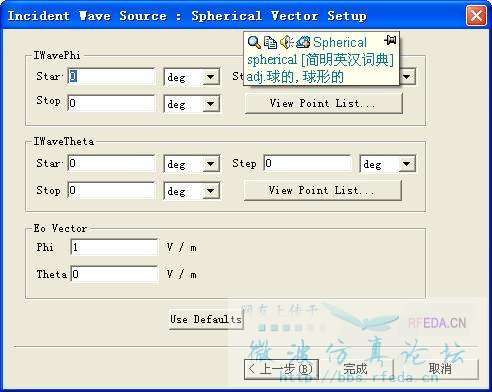Click the add-to-wordbook icon in popup

[x=303, y=42]
